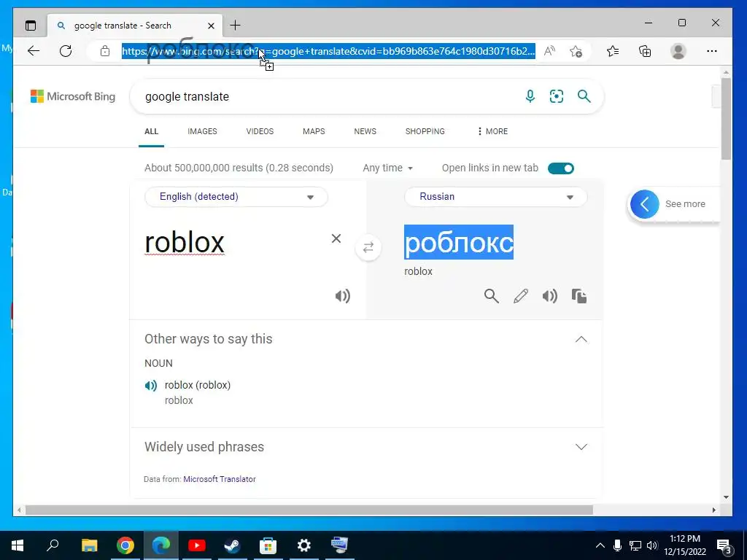Swap translation languages
The height and width of the screenshot is (560, 747).
click(368, 248)
